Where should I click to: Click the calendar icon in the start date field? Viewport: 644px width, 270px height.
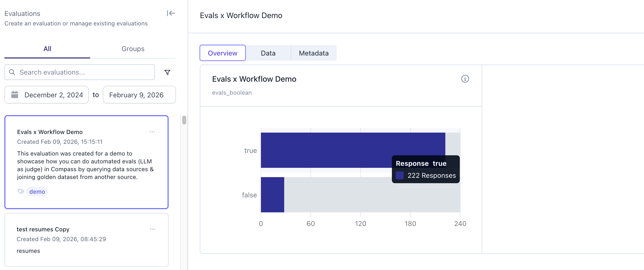click(15, 95)
